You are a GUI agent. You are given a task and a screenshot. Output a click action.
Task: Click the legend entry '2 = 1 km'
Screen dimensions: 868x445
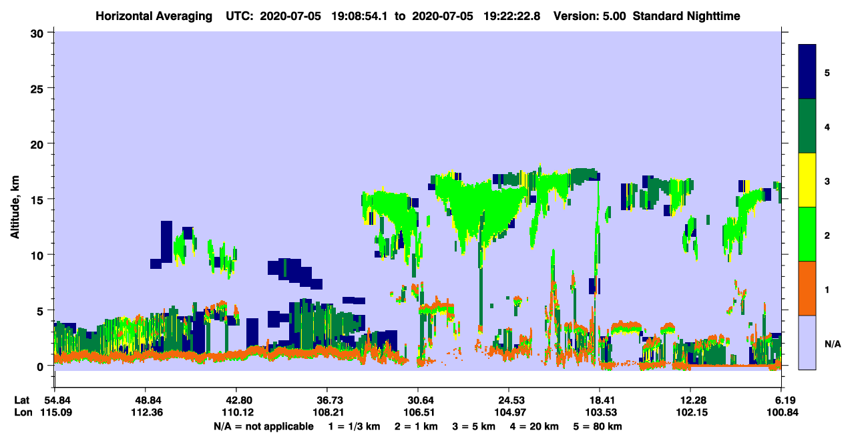(x=417, y=426)
